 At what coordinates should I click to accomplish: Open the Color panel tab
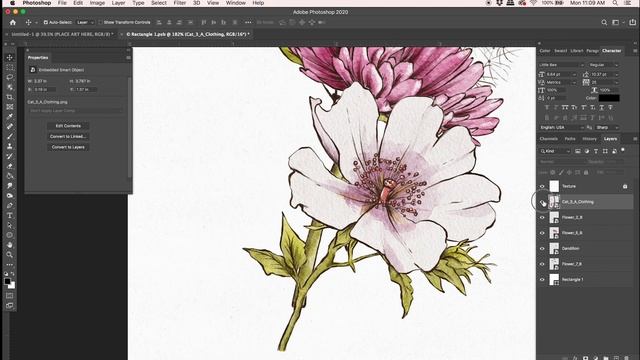545,51
